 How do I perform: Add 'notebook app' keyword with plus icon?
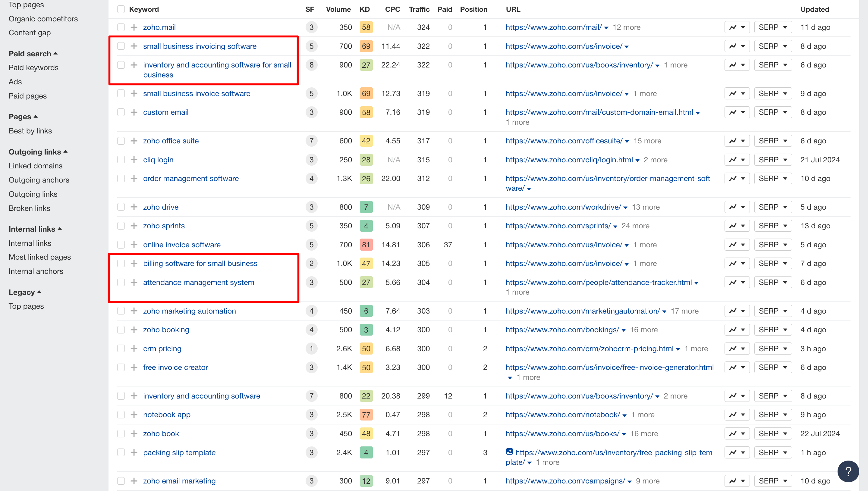tap(134, 415)
